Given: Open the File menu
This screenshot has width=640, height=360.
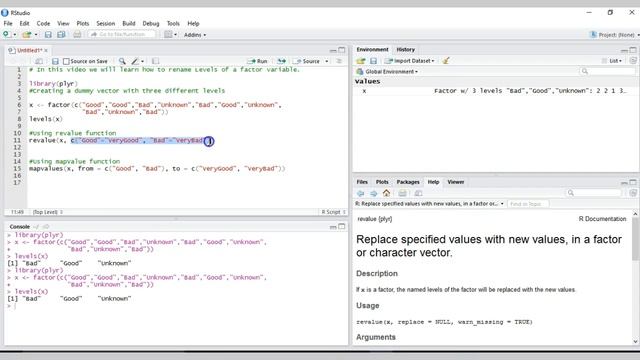Looking at the screenshot, I should tap(8, 24).
